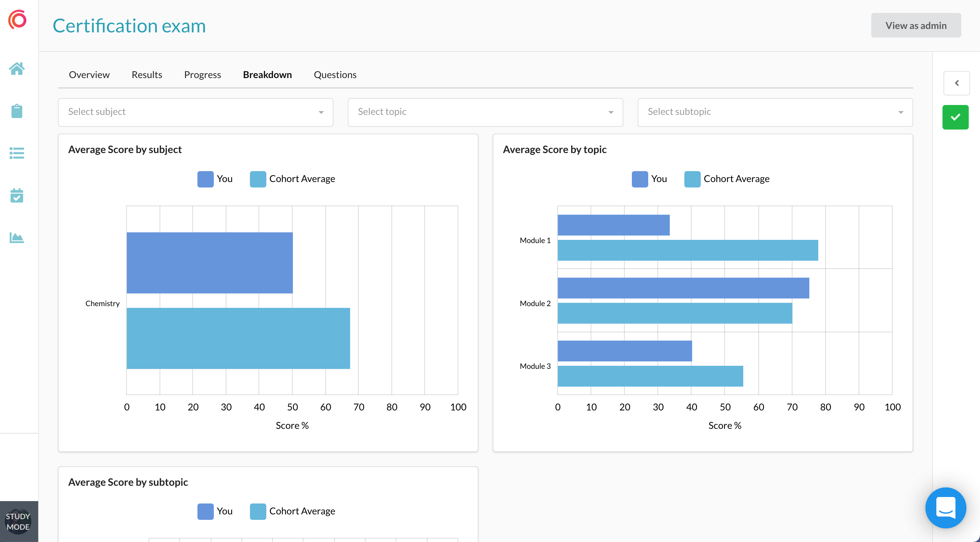Click the Chemistry Cohort Average bar
This screenshot has width=980, height=542.
point(238,338)
